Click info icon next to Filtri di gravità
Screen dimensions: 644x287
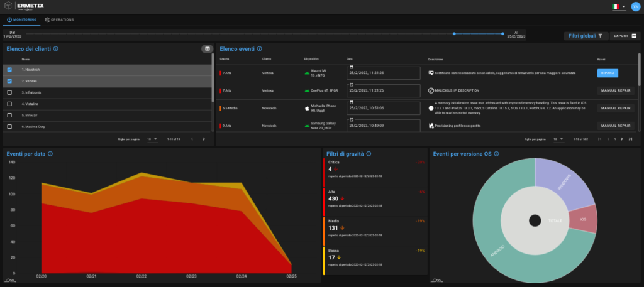tap(369, 153)
